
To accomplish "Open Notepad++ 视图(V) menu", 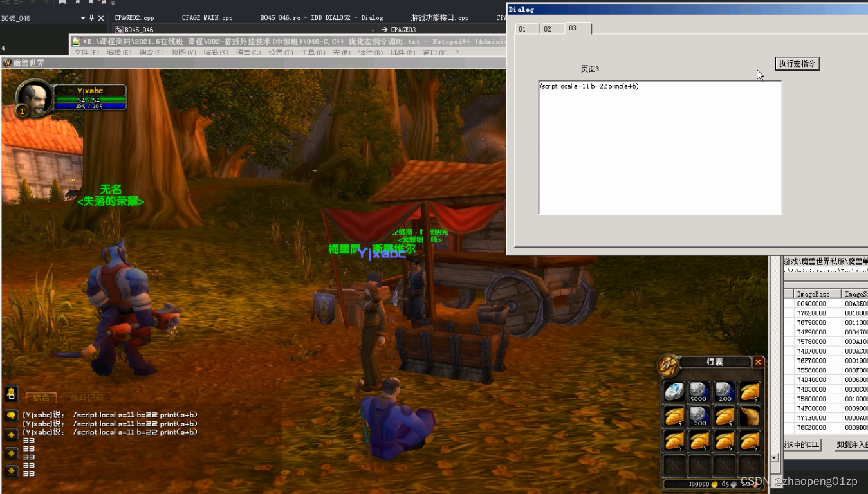I will 183,53.
